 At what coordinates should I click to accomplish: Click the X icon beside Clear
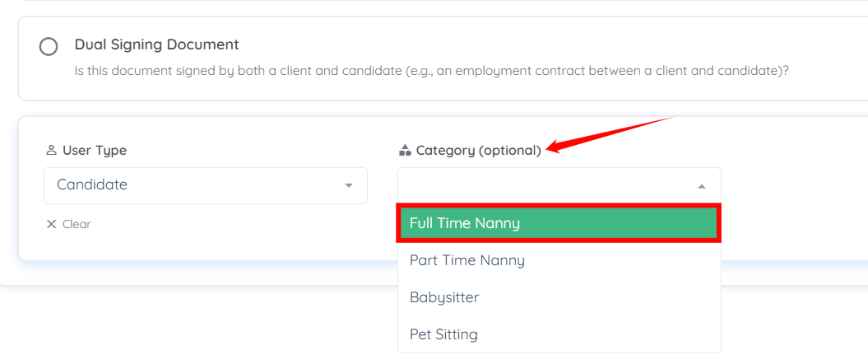[x=51, y=224]
